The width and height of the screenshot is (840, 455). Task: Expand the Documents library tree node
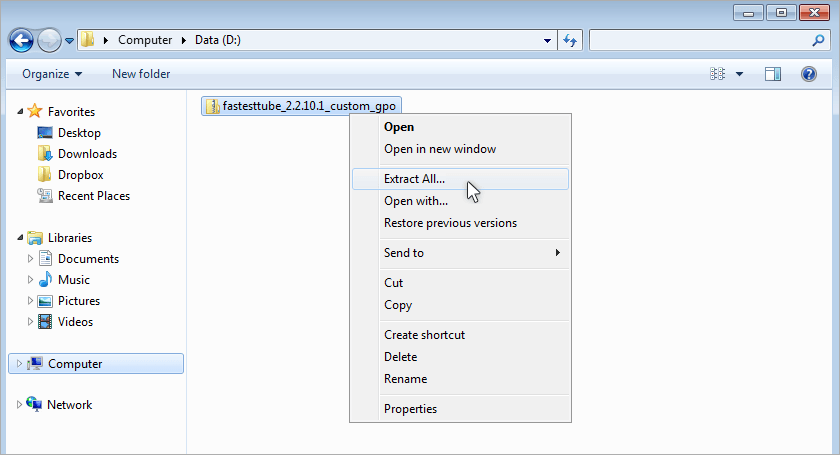[x=30, y=259]
